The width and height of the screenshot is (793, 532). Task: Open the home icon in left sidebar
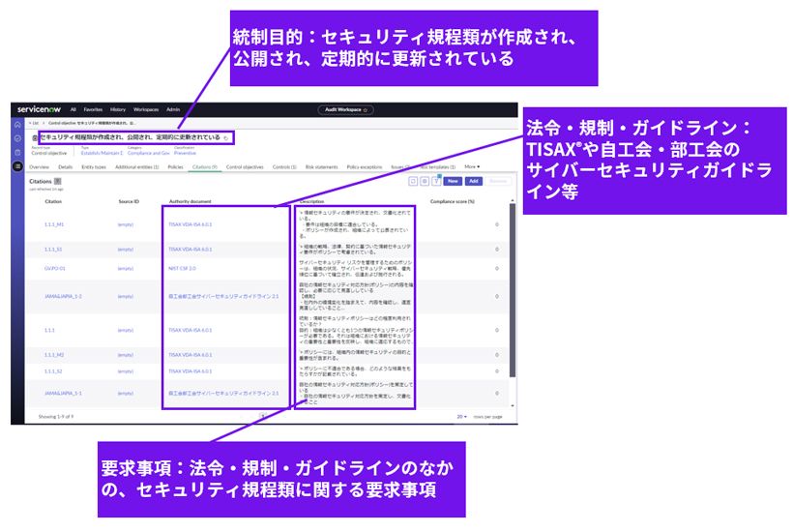coord(17,124)
